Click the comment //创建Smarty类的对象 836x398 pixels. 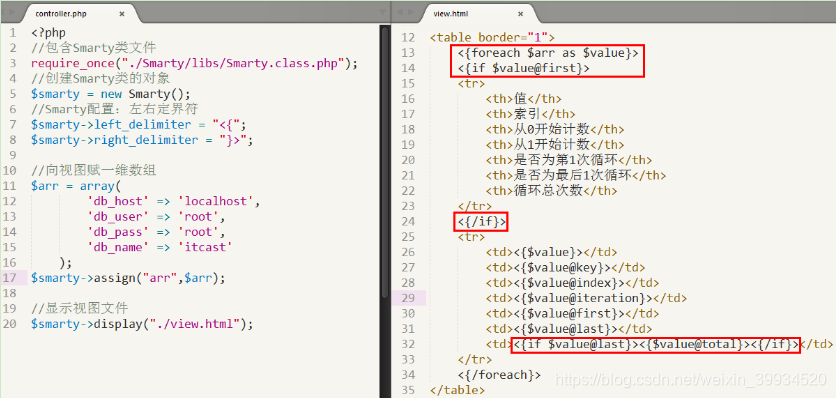pos(101,79)
